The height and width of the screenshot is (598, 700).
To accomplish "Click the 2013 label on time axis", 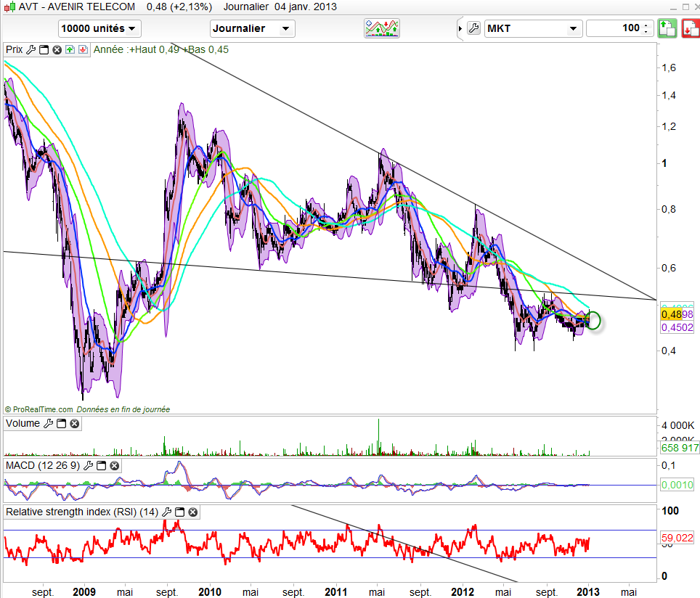I will tap(588, 591).
